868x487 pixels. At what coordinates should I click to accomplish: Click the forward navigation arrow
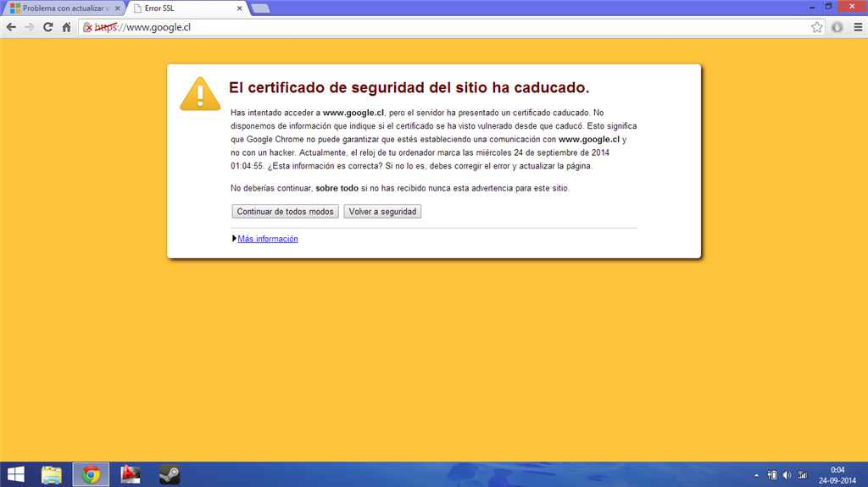[x=30, y=27]
